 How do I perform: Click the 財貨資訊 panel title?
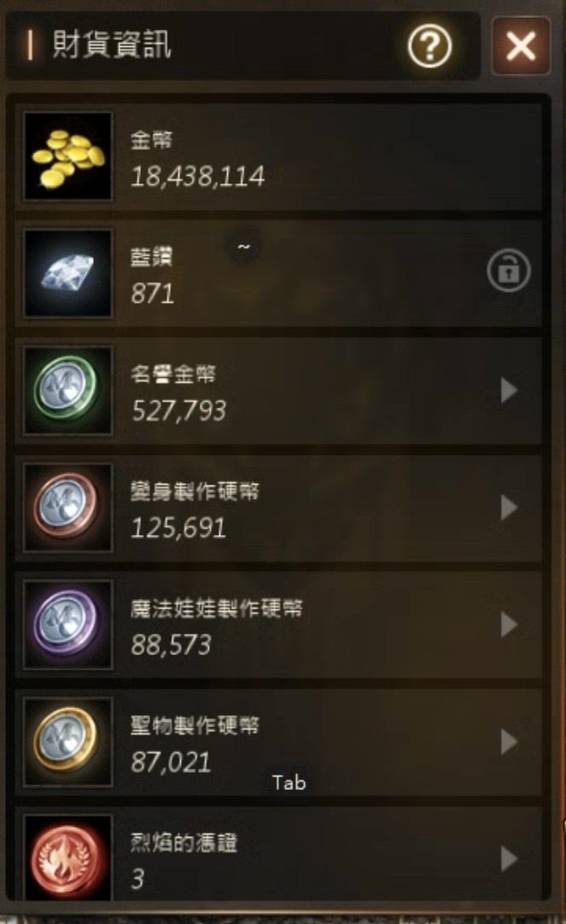click(x=112, y=44)
